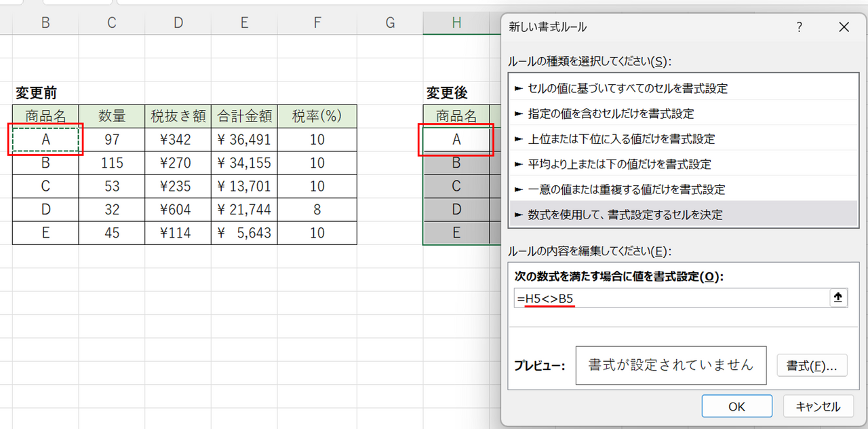Select column H header
The image size is (868, 429).
click(x=456, y=23)
